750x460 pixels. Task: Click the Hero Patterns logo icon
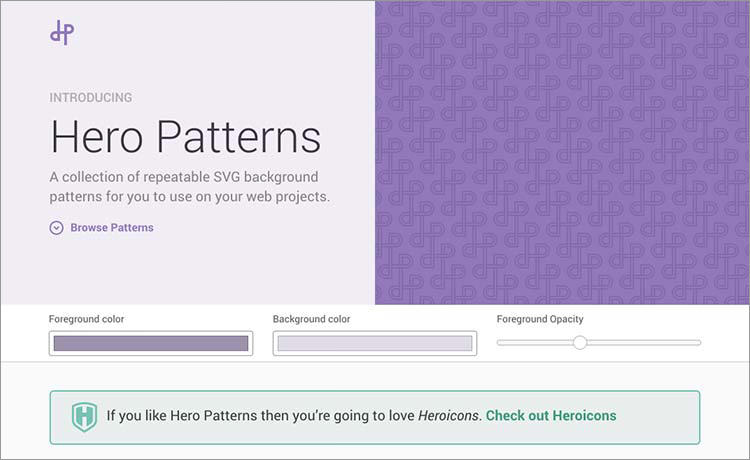(62, 33)
